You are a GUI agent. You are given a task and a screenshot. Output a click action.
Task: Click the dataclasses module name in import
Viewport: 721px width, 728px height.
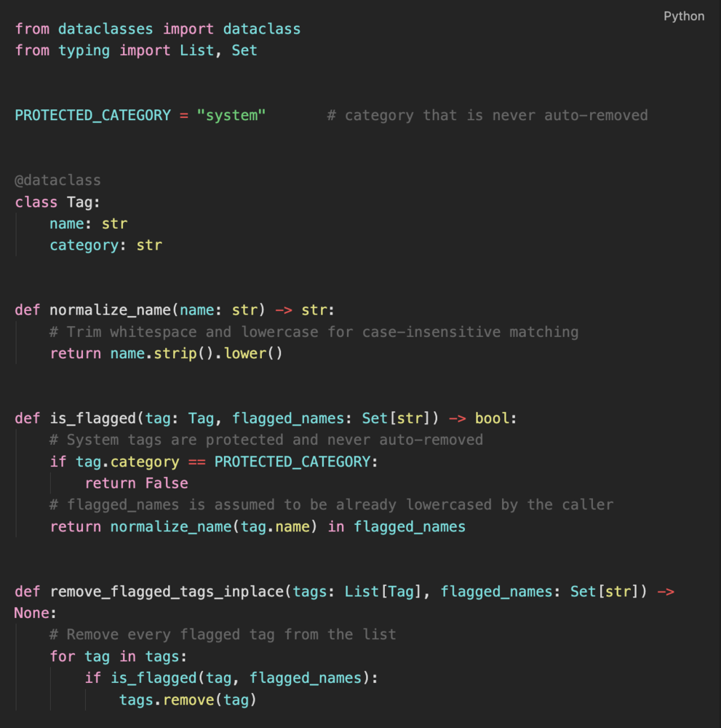click(105, 29)
